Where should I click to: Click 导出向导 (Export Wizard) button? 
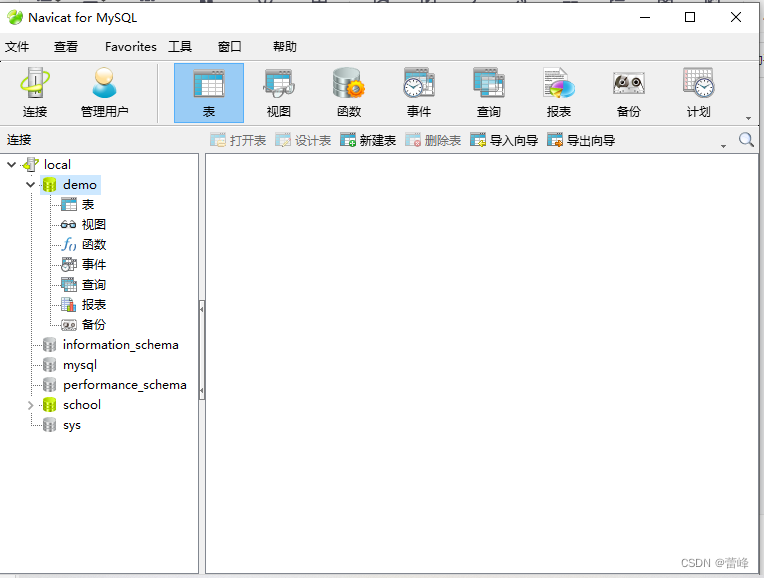[581, 140]
